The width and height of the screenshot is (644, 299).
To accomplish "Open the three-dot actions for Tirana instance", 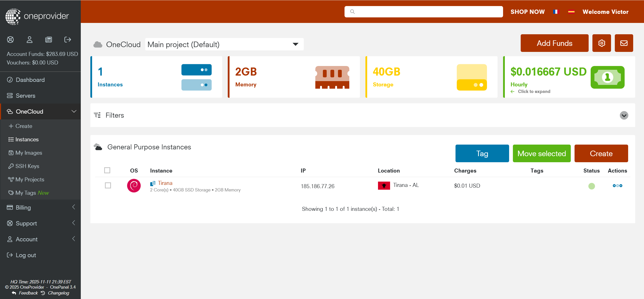I will tap(617, 186).
